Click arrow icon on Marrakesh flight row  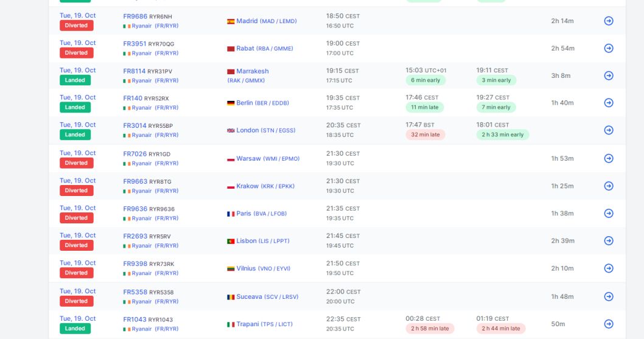[609, 75]
